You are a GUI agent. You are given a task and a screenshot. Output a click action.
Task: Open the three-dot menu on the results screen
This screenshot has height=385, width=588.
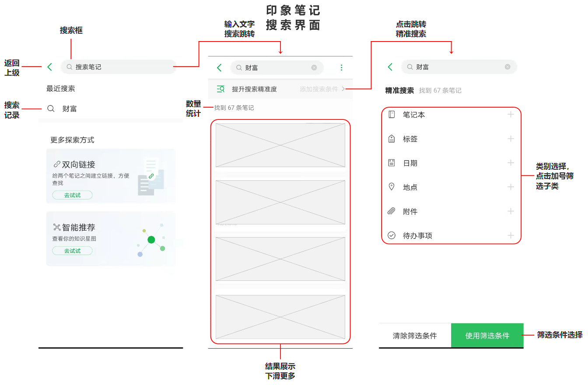(341, 67)
